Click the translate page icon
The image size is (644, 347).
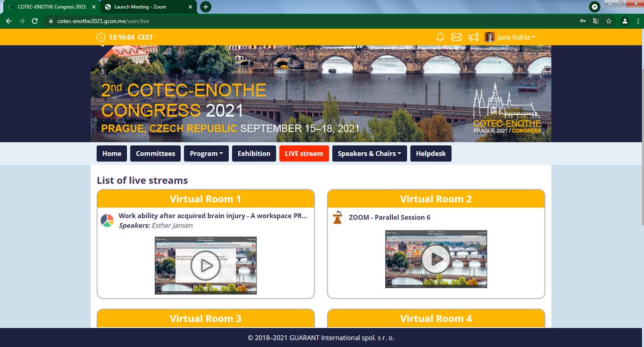(x=596, y=21)
